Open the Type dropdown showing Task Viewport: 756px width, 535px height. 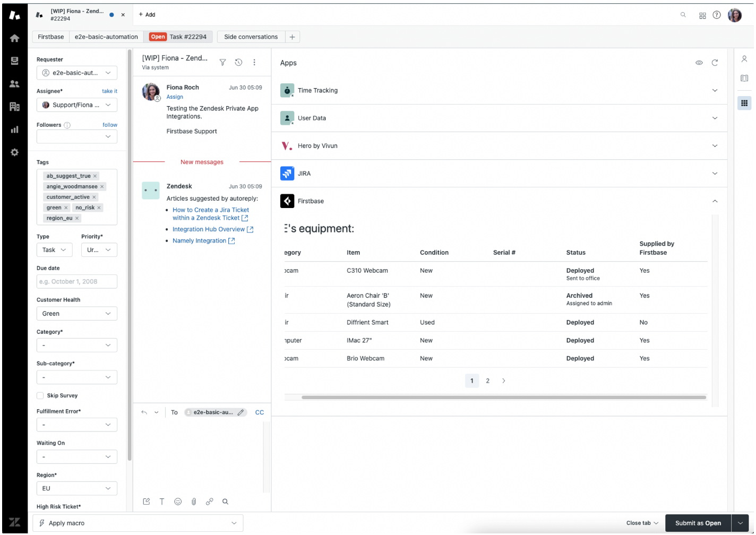55,250
